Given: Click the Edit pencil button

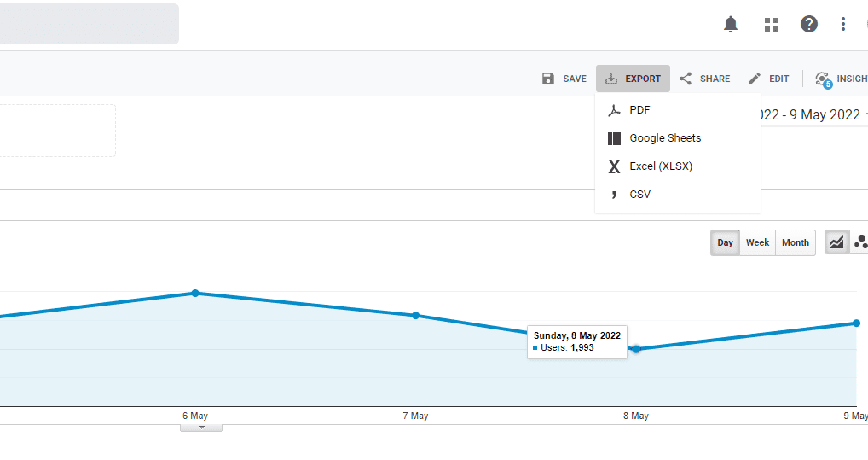Looking at the screenshot, I should 768,79.
